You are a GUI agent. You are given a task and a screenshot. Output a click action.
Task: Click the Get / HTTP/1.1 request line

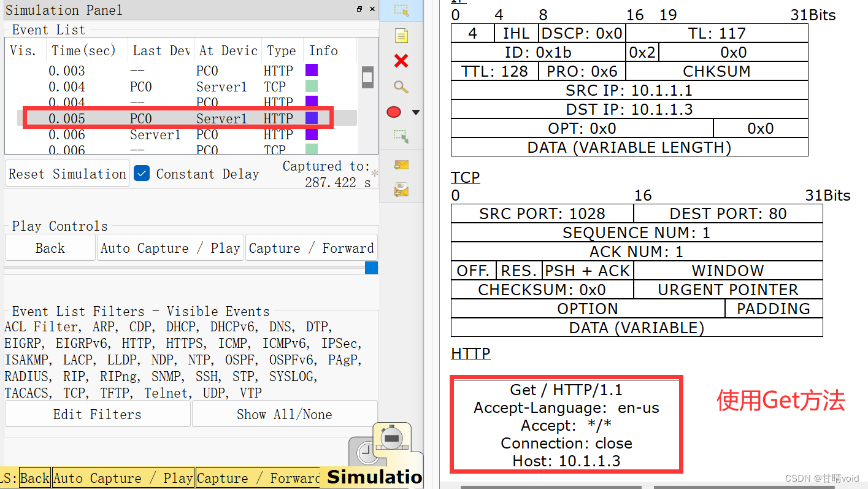[566, 390]
